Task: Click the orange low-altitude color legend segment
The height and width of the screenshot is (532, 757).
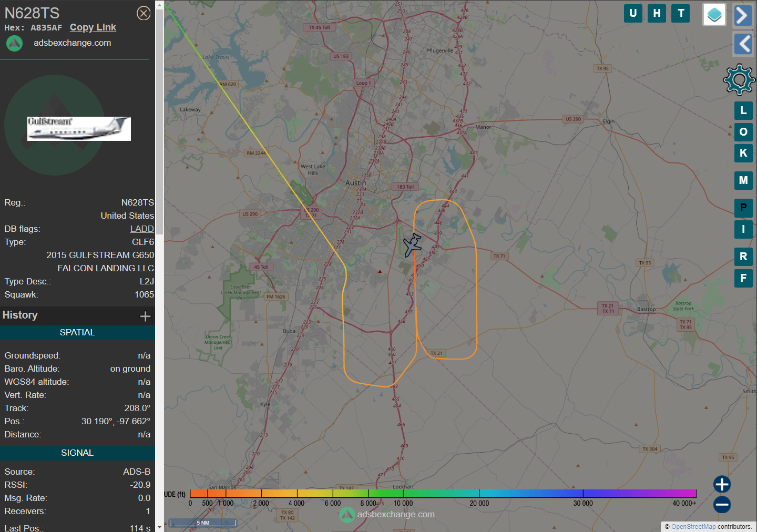Action: [208, 493]
